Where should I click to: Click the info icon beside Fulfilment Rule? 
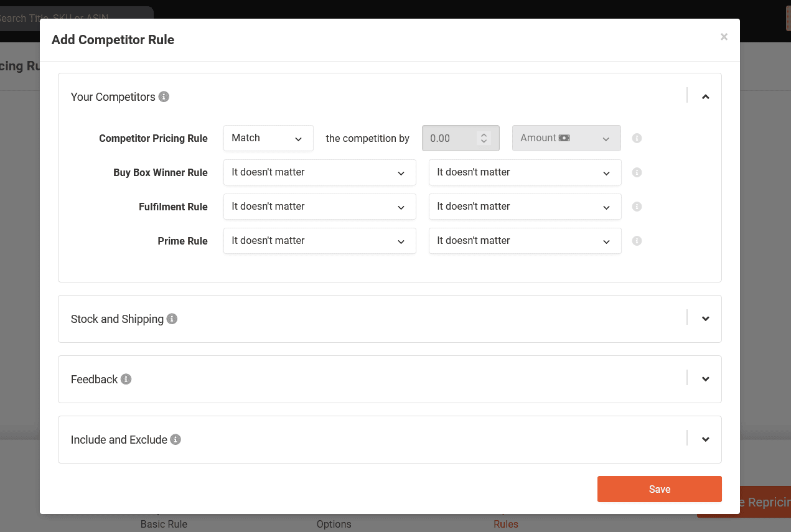[636, 206]
